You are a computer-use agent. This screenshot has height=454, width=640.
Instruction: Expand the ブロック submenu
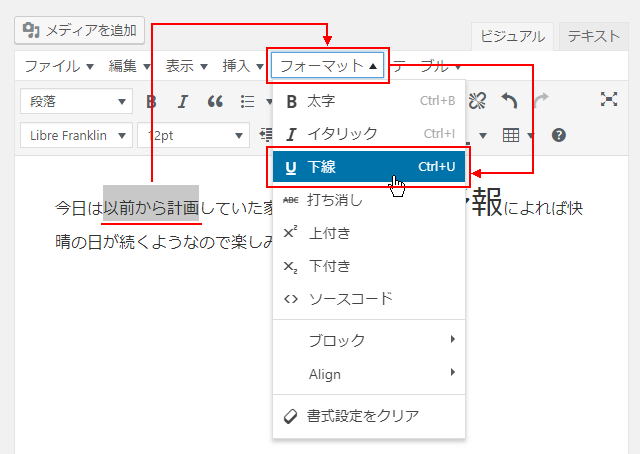click(369, 340)
